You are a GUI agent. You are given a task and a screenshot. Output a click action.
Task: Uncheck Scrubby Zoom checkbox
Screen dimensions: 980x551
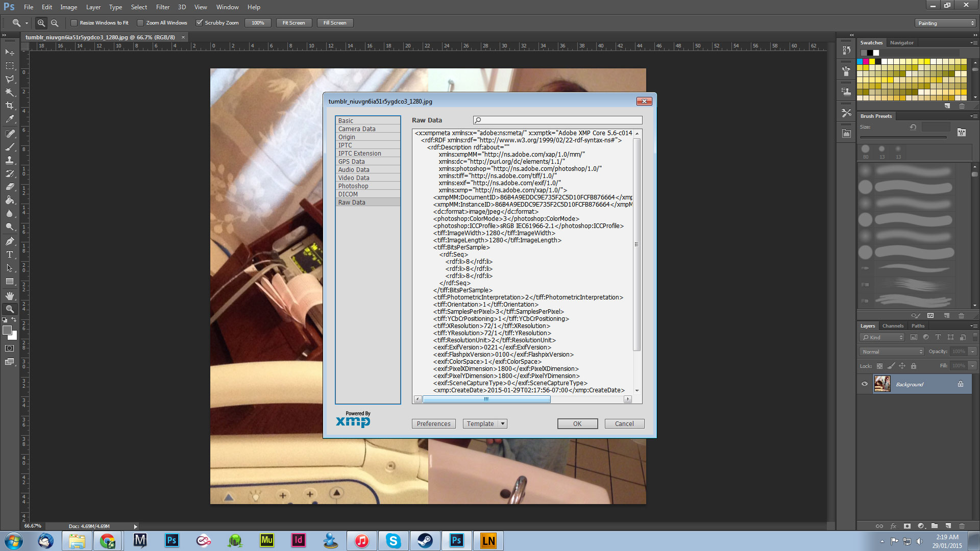tap(200, 23)
